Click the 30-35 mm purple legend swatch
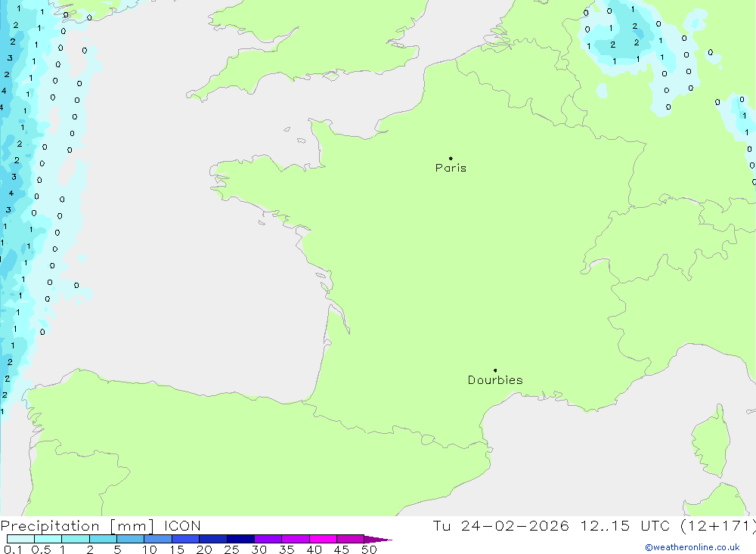 click(268, 539)
